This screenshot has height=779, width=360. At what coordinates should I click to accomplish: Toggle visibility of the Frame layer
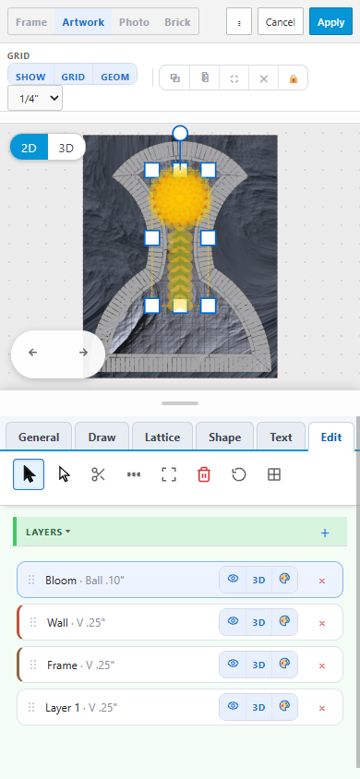(233, 664)
